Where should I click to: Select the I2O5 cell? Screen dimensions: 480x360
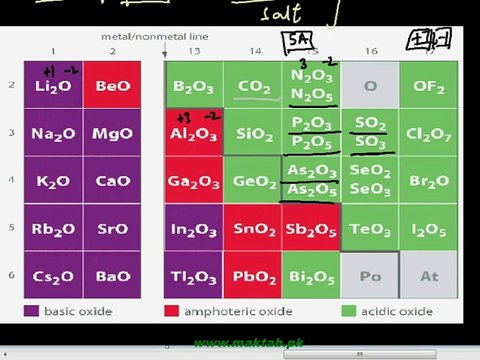429,228
